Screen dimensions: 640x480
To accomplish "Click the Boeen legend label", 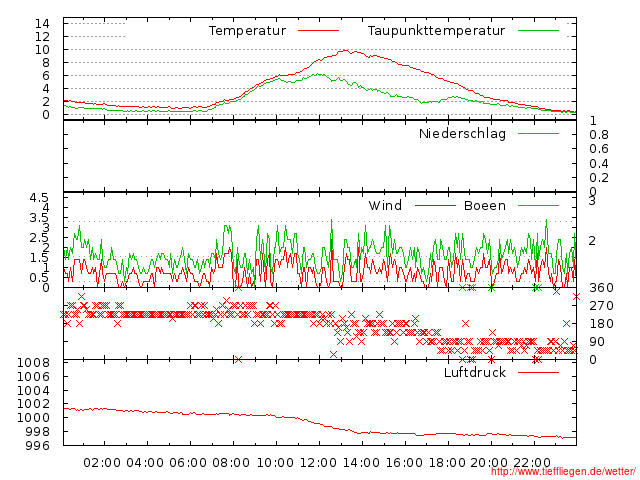I will pos(485,205).
